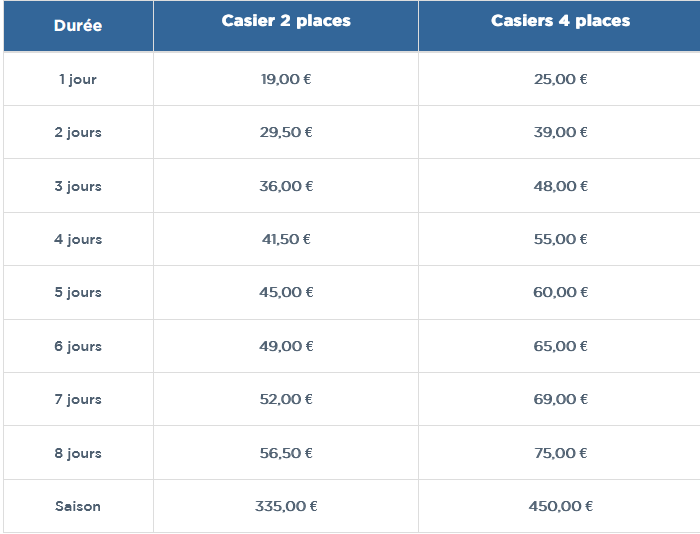This screenshot has width=700, height=534.
Task: Select the 6 jours row label
Action: [78, 346]
